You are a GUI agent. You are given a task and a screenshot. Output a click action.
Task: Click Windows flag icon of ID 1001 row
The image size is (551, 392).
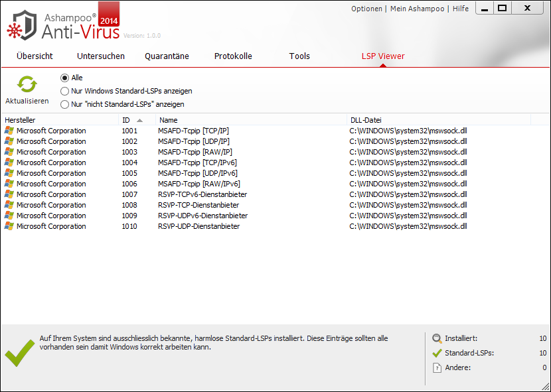[9, 131]
